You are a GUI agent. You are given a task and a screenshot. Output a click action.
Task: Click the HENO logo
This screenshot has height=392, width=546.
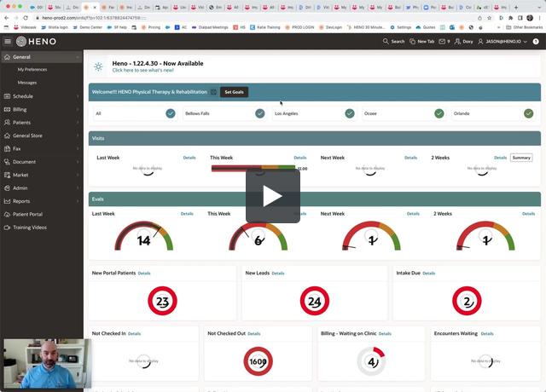coord(36,42)
